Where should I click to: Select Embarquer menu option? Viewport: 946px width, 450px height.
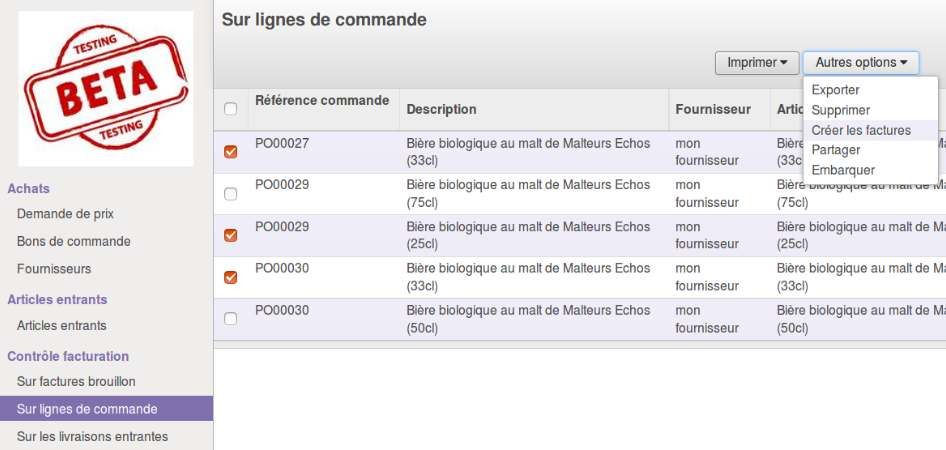843,170
